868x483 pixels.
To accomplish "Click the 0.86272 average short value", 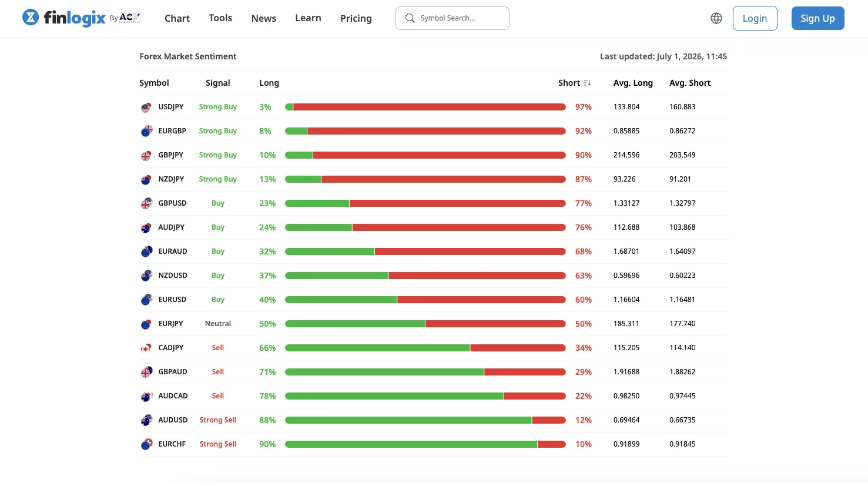I will point(682,131).
